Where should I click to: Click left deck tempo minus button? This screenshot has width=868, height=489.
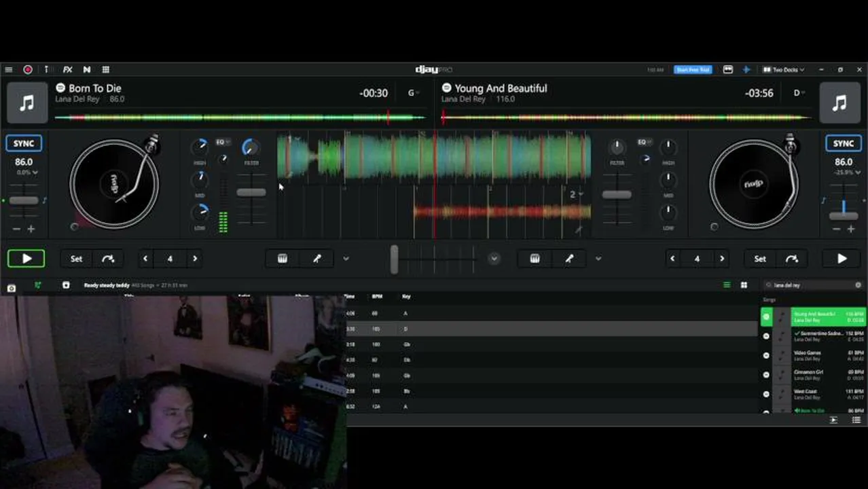coord(16,230)
